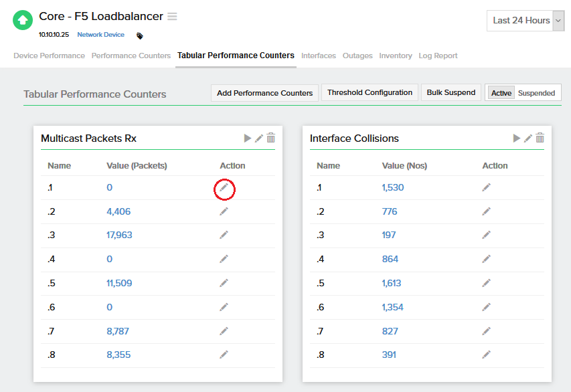The height and width of the screenshot is (392, 571).
Task: Edit row .5 with value 11,509
Action: [x=224, y=283]
